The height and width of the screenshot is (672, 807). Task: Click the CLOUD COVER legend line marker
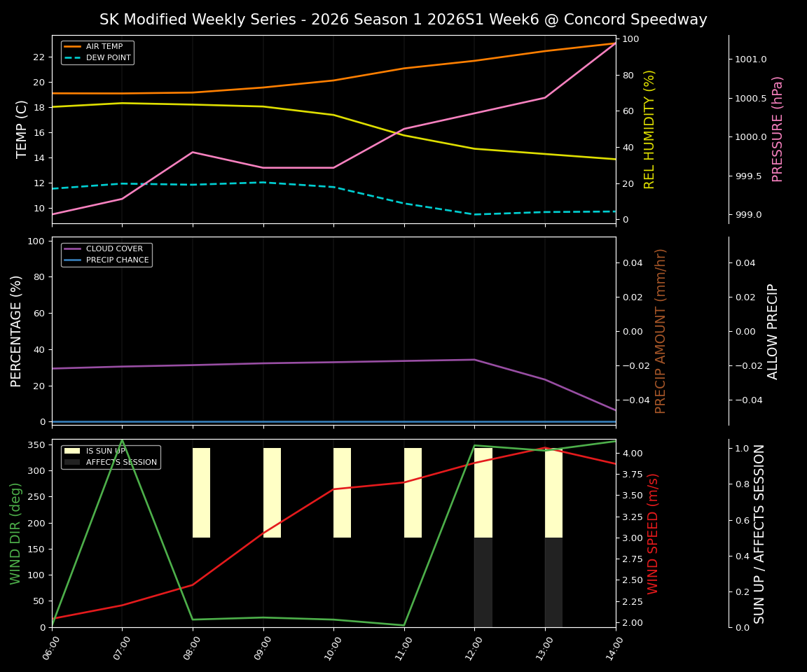point(74,248)
